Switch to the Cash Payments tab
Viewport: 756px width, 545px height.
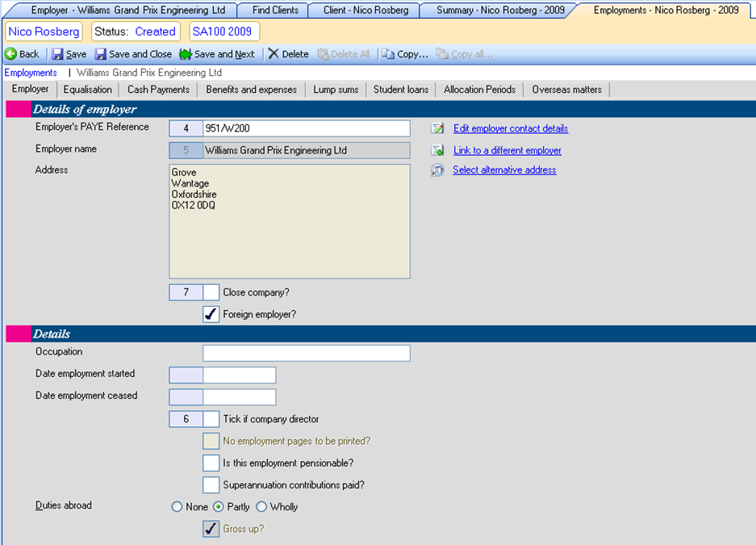click(158, 90)
